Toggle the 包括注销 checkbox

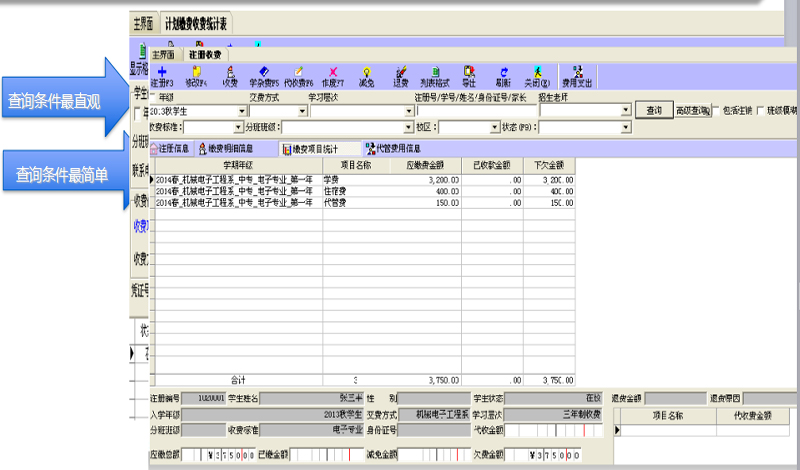[717, 110]
